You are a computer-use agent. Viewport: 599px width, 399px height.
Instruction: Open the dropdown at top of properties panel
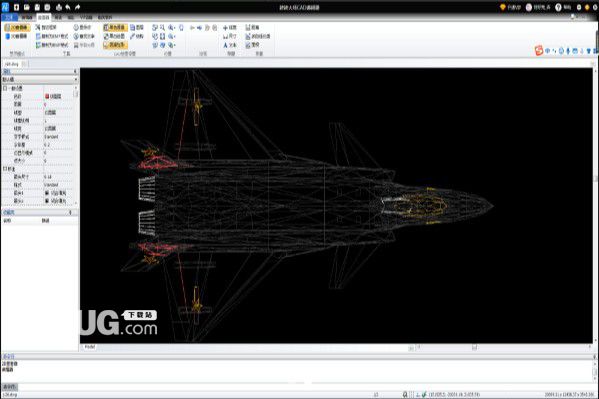[x=40, y=79]
